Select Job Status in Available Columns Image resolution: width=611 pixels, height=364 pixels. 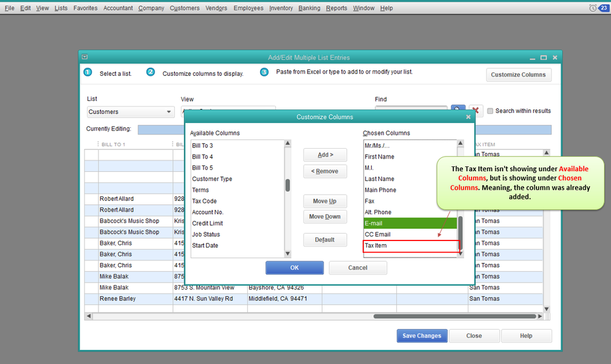click(x=238, y=234)
